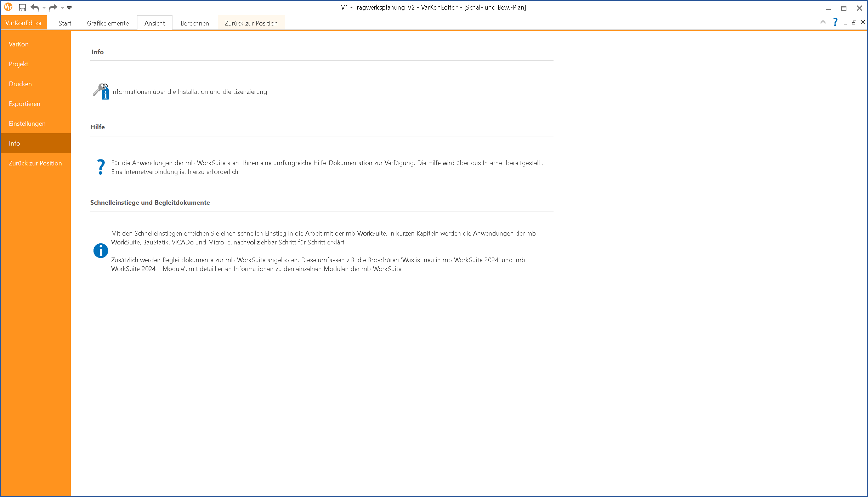Click the blue question mark Hilfe icon
The image size is (868, 497).
101,167
